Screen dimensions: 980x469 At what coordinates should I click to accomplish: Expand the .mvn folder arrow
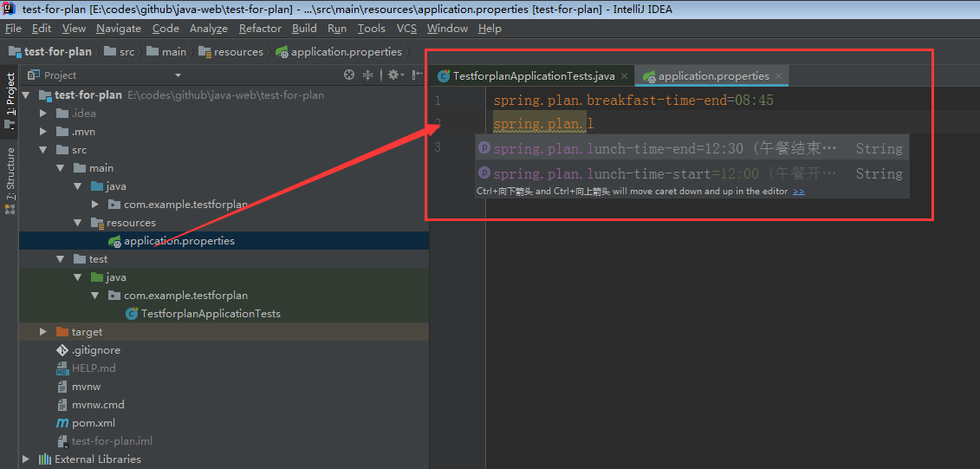pos(43,131)
